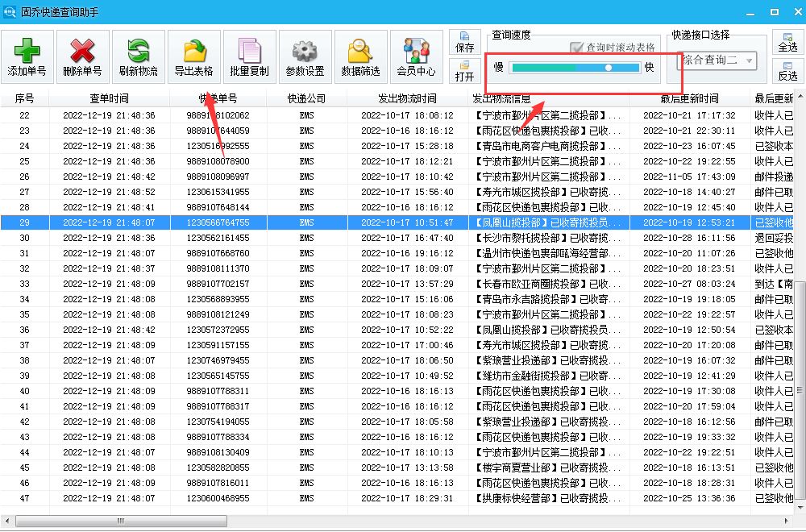Screen dimensions: 806x532
Task: Open the 综合查询二 interface dropdown
Action: (717, 61)
